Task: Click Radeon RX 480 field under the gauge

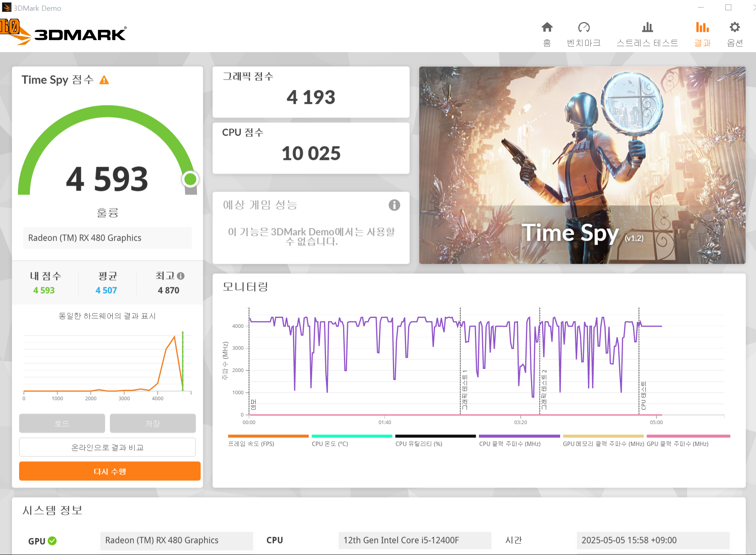Action: coord(107,238)
